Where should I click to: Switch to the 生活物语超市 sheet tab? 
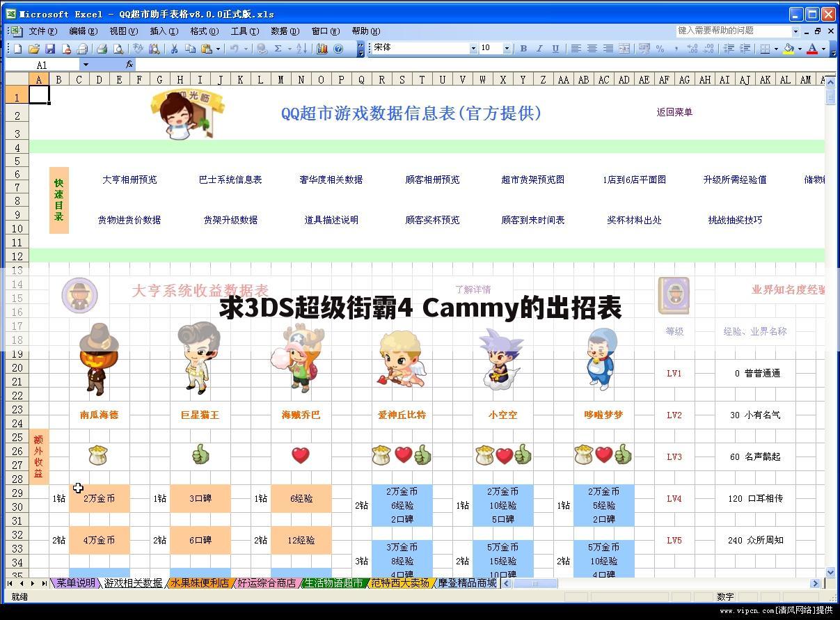coord(333,583)
